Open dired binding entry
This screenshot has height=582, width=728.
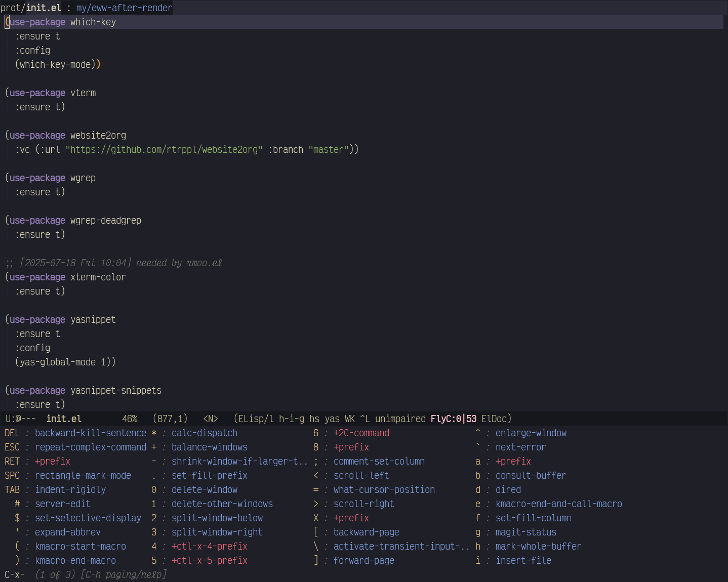tap(508, 489)
